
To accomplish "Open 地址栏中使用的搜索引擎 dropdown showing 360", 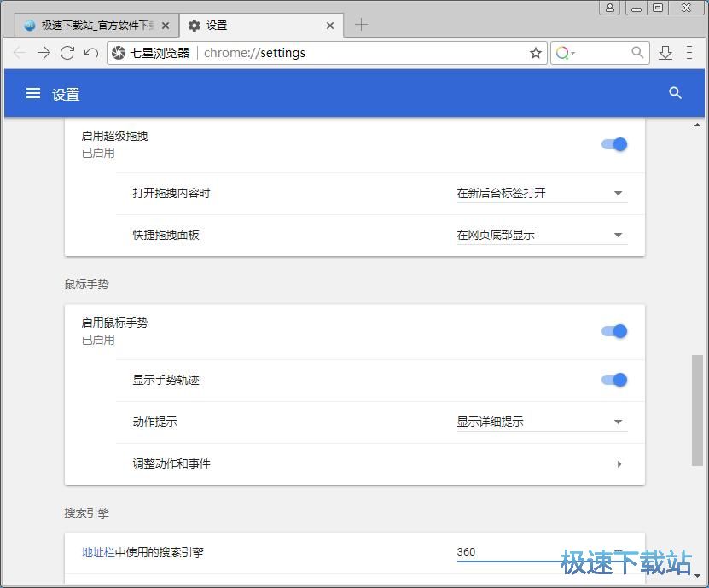I will point(542,552).
